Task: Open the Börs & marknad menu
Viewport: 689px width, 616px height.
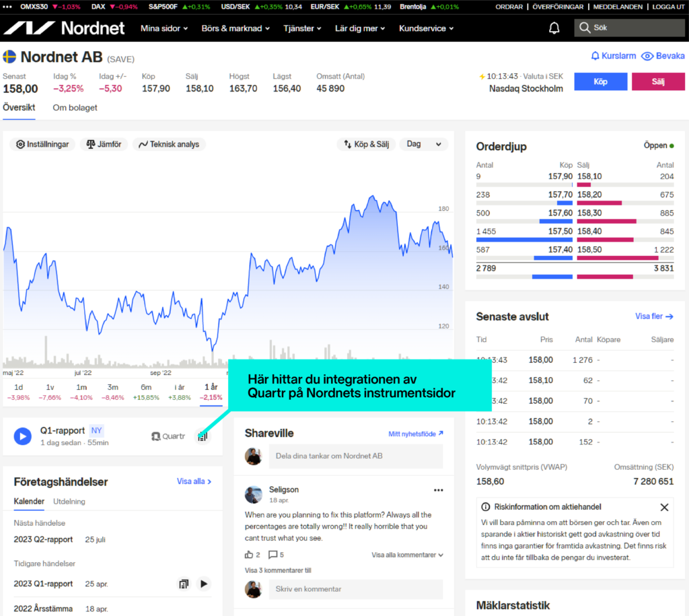Action: 235,28
